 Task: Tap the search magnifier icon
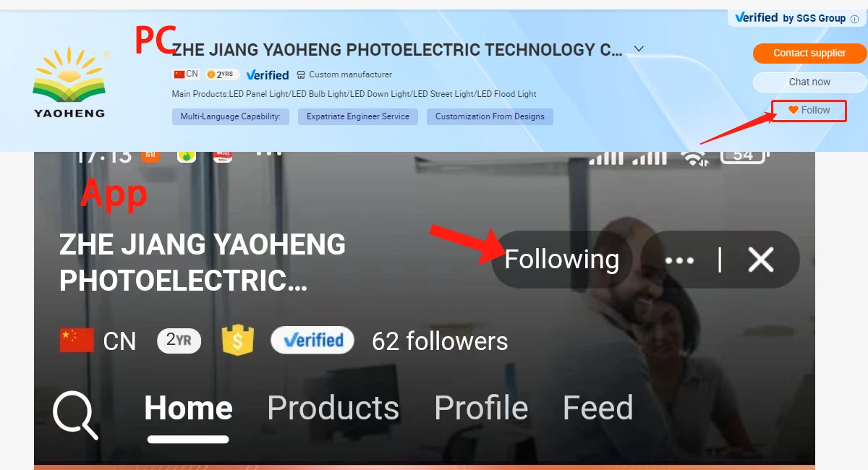76,414
